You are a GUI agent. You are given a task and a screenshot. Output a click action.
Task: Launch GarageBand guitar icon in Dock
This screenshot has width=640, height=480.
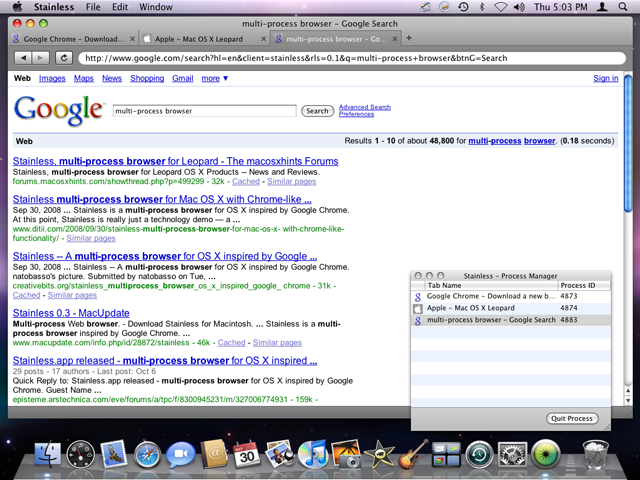[412, 454]
